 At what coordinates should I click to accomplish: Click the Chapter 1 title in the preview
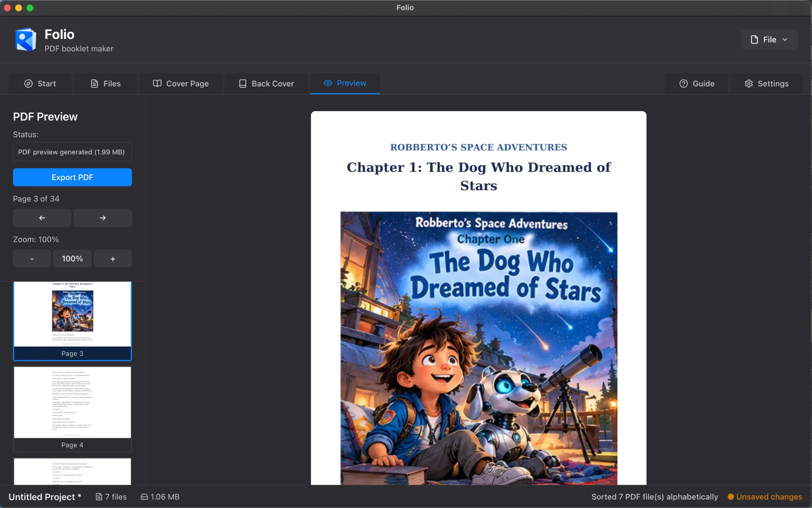click(x=479, y=176)
